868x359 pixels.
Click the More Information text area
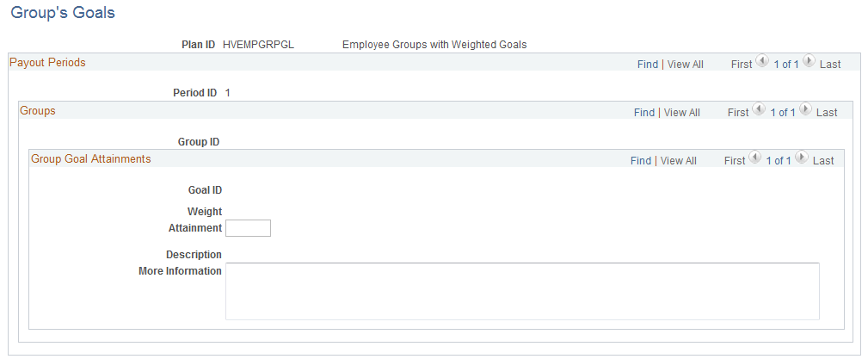[x=522, y=291]
